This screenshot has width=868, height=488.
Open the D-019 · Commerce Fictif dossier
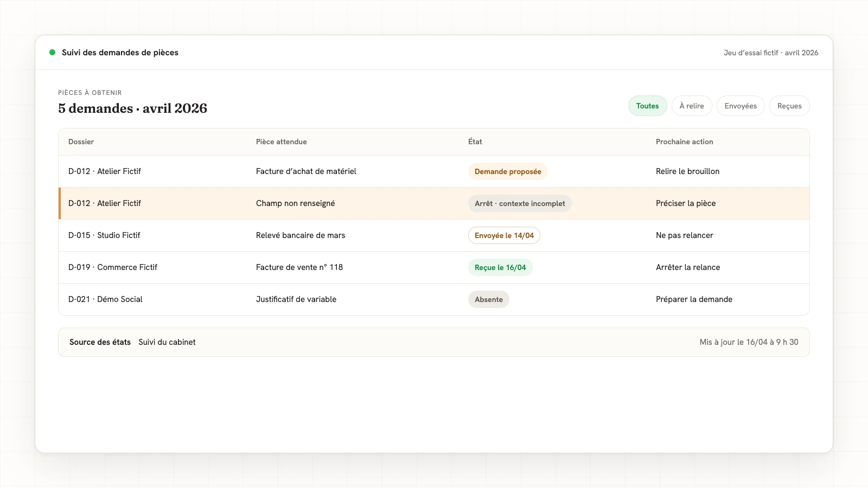tap(113, 267)
